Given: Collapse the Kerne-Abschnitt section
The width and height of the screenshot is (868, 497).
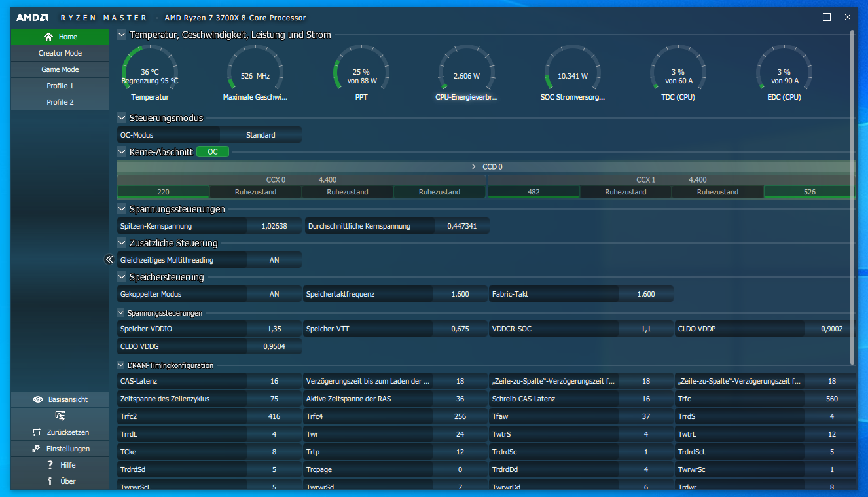Looking at the screenshot, I should pyautogui.click(x=122, y=152).
